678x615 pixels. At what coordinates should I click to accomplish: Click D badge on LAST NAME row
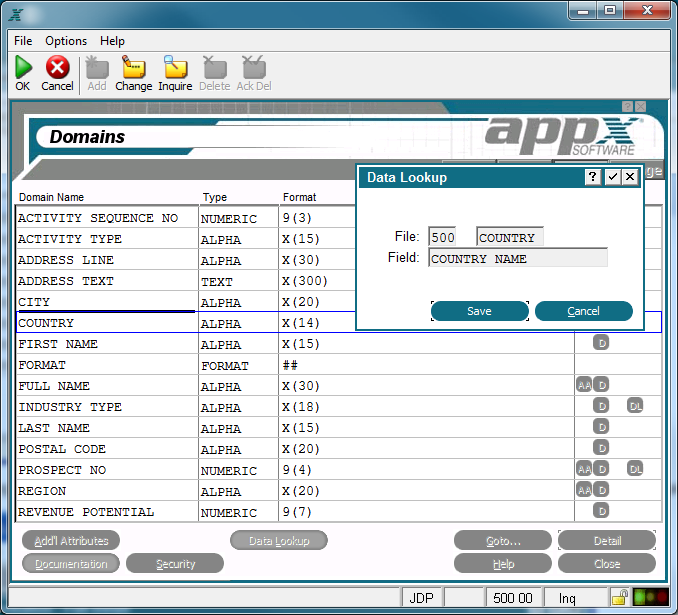point(601,427)
